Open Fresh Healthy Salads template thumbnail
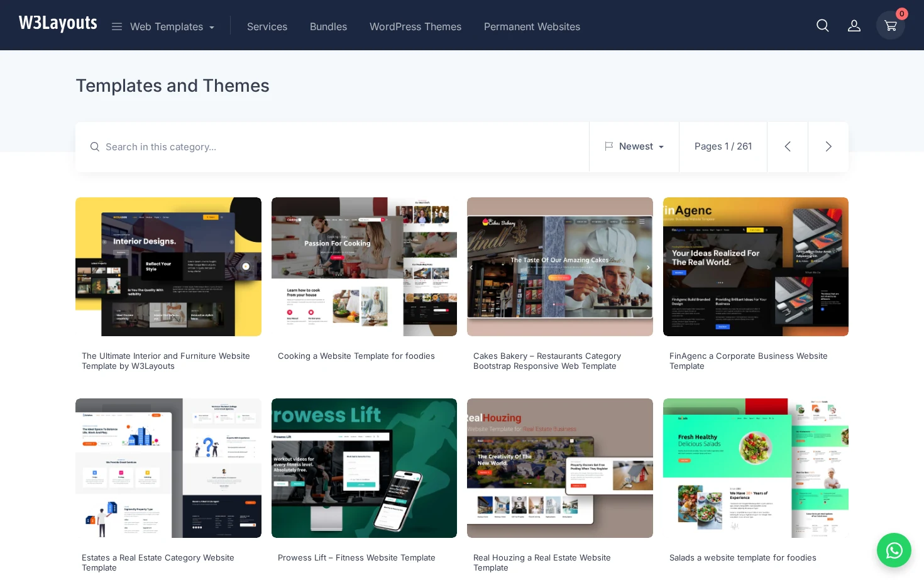Image resolution: width=924 pixels, height=580 pixels. pos(756,468)
